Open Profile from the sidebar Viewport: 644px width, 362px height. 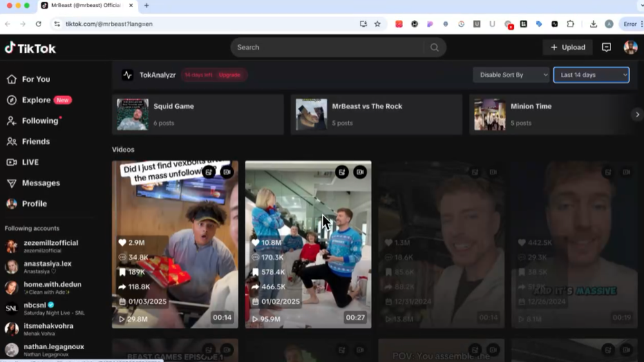pos(26,204)
